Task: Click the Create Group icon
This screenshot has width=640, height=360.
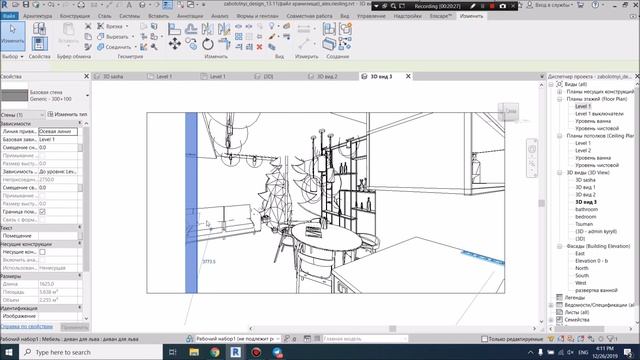Action: tap(345, 29)
